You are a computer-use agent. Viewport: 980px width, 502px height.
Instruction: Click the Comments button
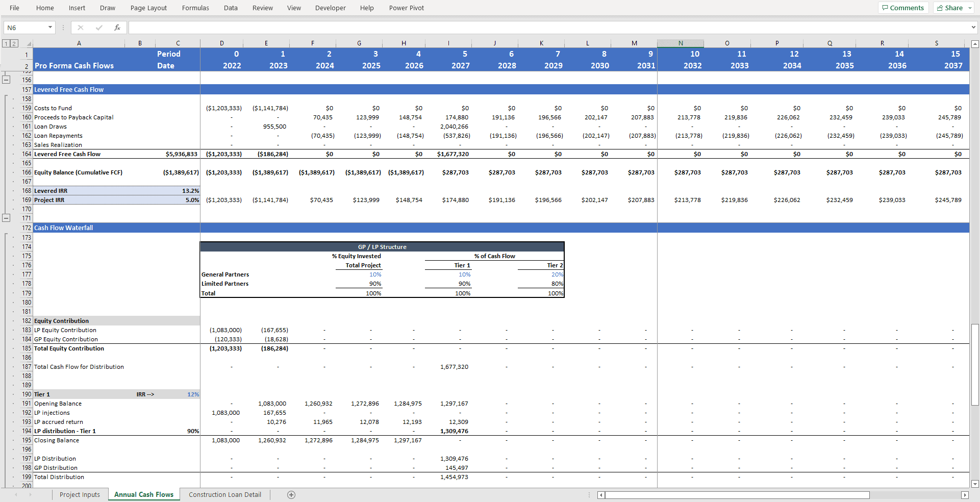click(x=903, y=8)
